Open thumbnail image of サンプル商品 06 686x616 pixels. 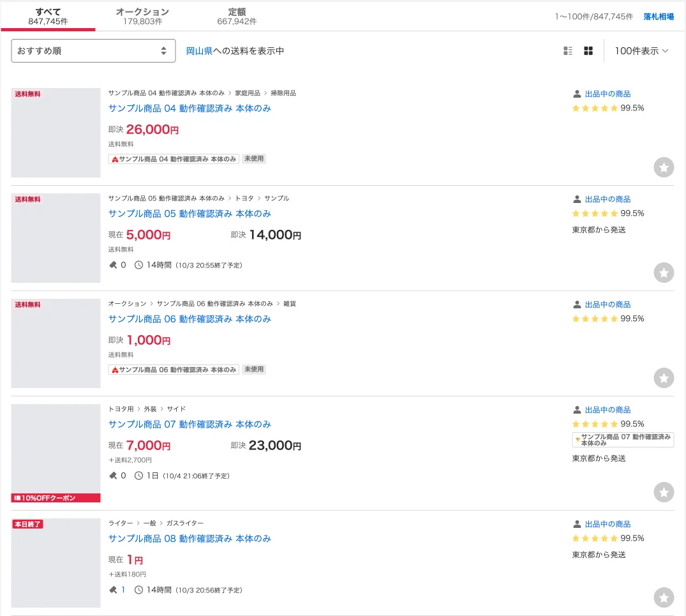(56, 343)
